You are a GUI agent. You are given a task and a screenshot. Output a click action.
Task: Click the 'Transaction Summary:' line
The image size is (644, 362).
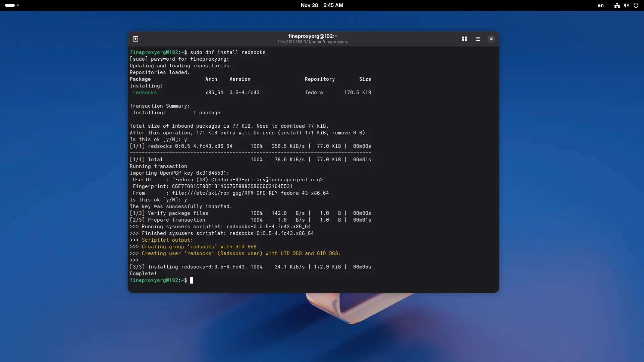coord(160,106)
